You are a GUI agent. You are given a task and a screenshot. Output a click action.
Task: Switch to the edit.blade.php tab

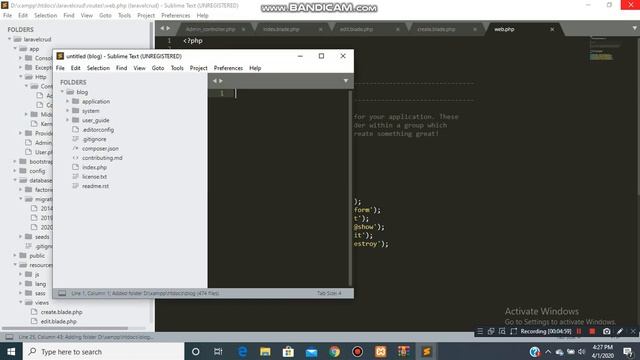[356, 29]
